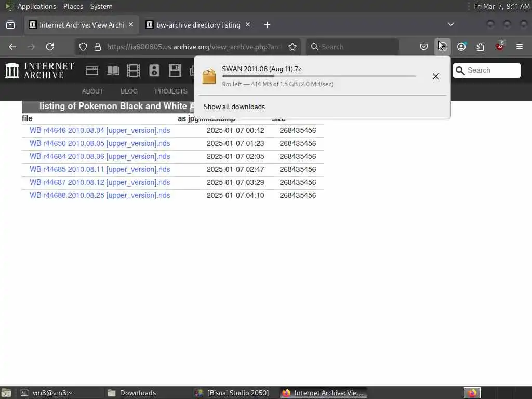This screenshot has height=399, width=532.
Task: Open the Applications menu
Action: point(37,6)
